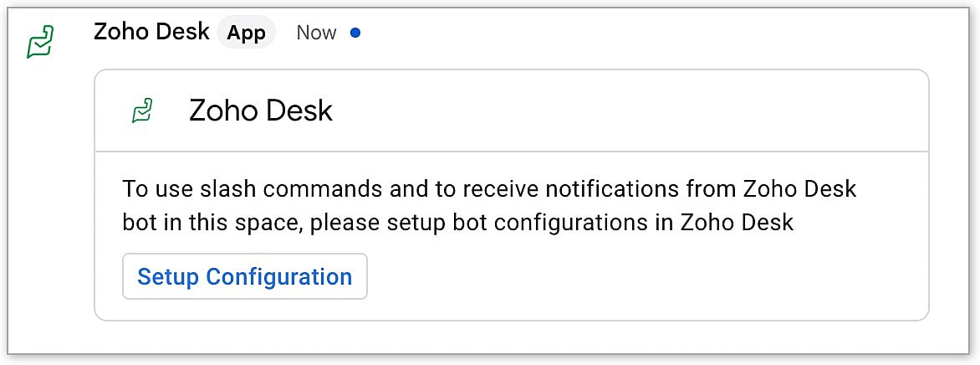Image resolution: width=980 pixels, height=365 pixels.
Task: Click the card header area right of title
Action: coord(627,111)
